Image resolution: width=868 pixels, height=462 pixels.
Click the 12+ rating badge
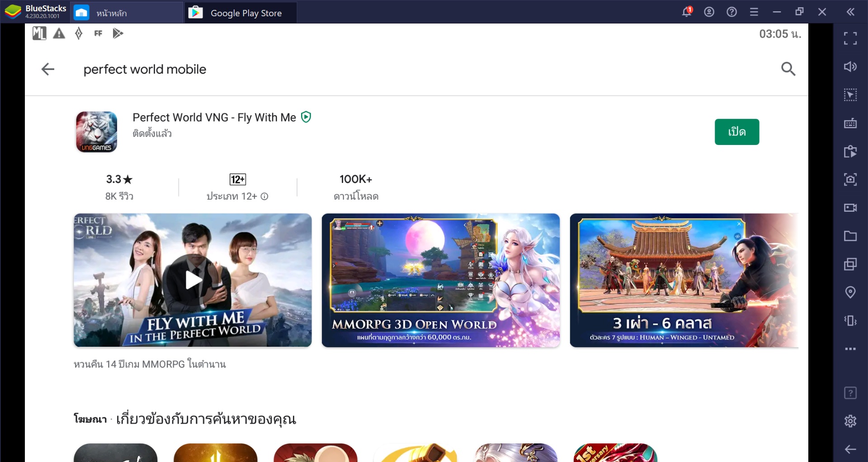click(x=238, y=179)
